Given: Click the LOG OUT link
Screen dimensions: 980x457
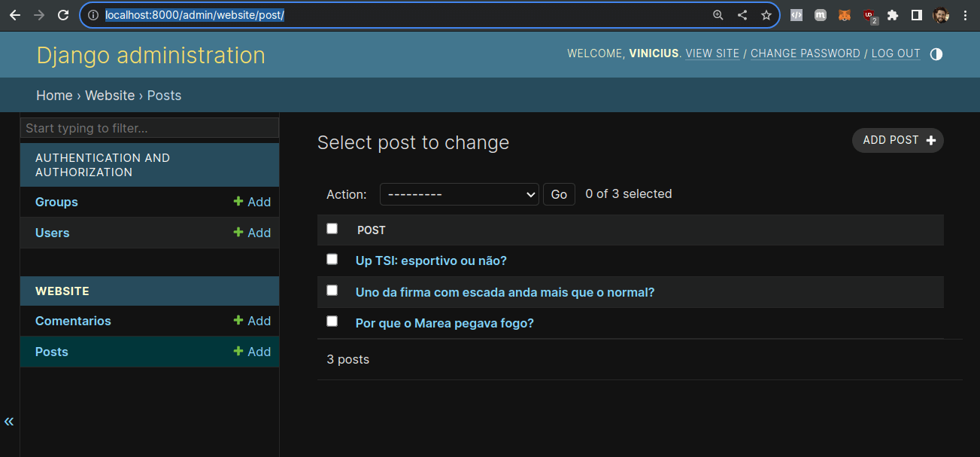Looking at the screenshot, I should tap(896, 53).
